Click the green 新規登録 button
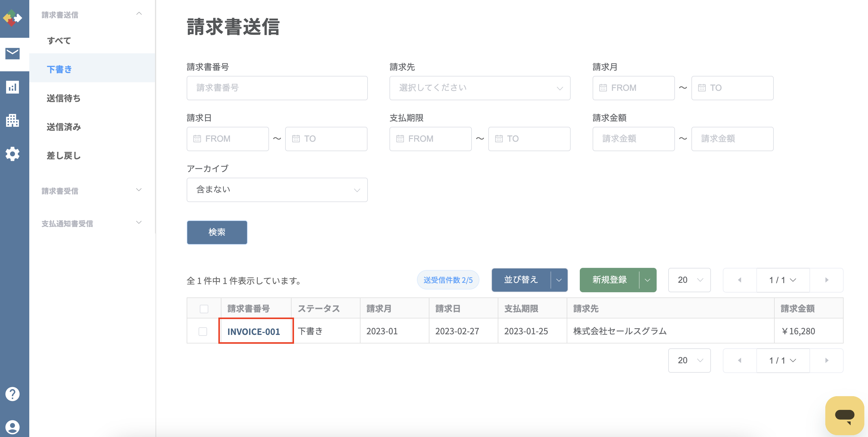The image size is (868, 437). click(x=610, y=280)
